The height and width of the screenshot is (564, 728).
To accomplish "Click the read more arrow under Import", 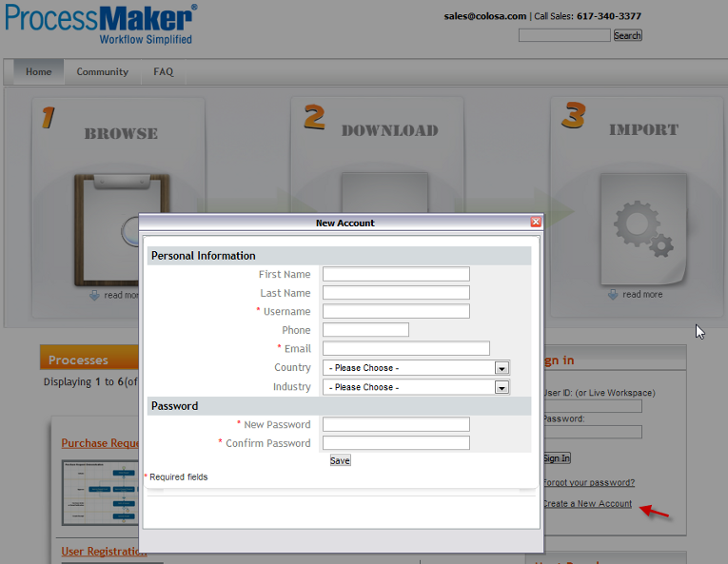I will [x=614, y=295].
